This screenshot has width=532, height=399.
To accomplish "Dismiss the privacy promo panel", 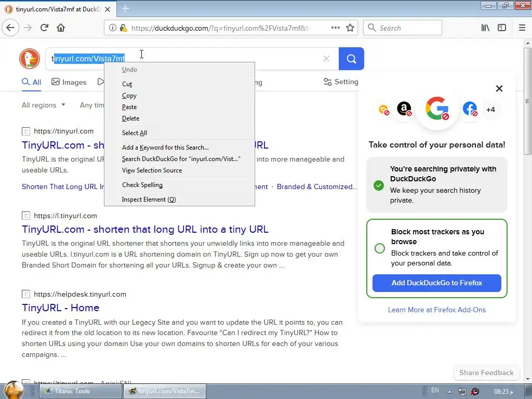I will (499, 88).
